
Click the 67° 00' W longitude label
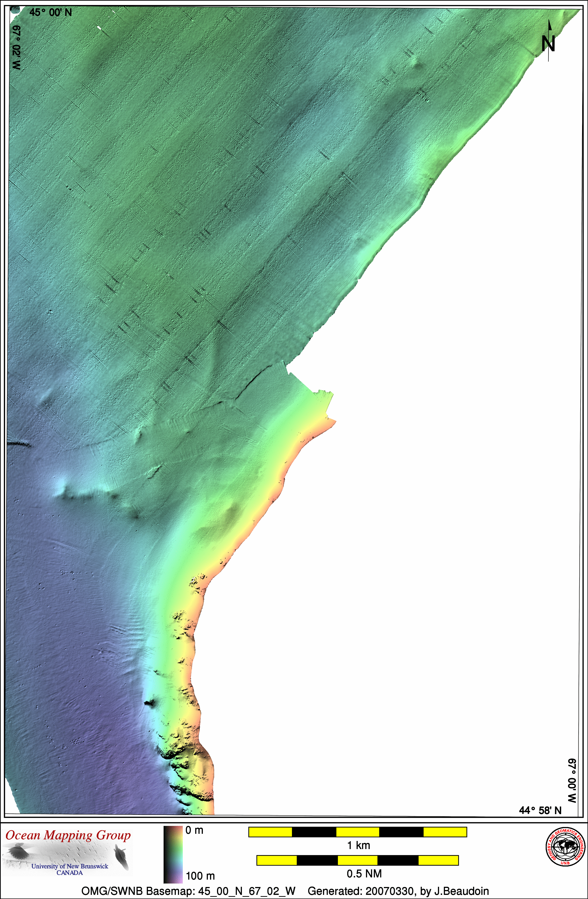click(572, 781)
